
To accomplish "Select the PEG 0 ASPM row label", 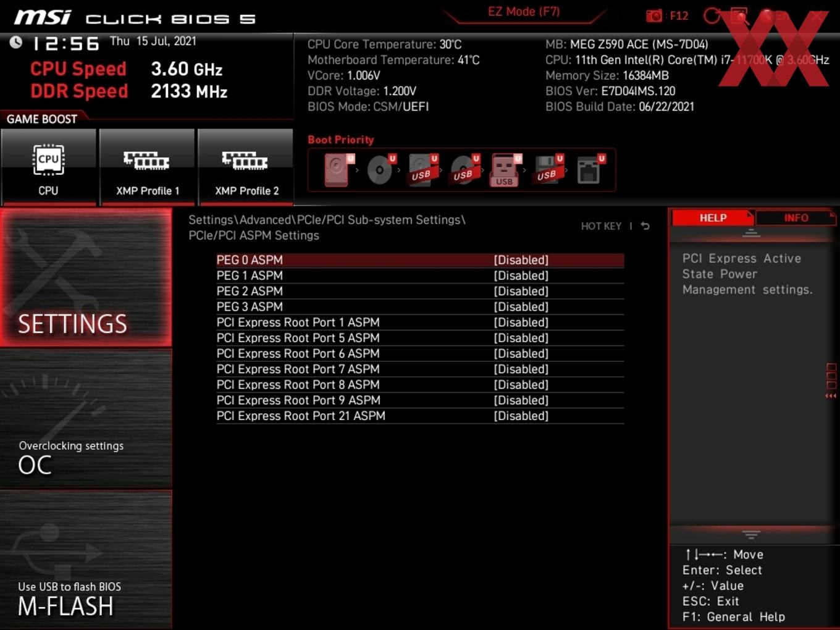I will pos(250,260).
